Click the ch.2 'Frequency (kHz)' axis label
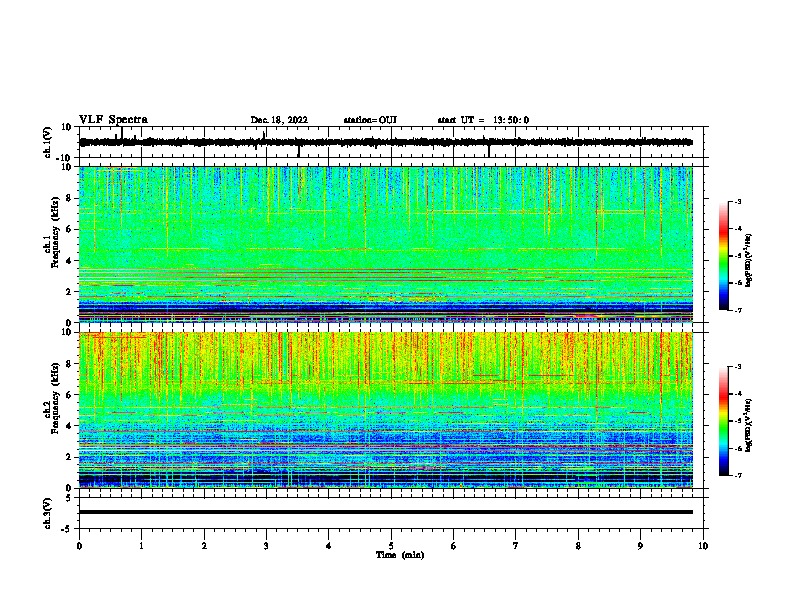Screen dimensions: 792x612 click(55, 398)
